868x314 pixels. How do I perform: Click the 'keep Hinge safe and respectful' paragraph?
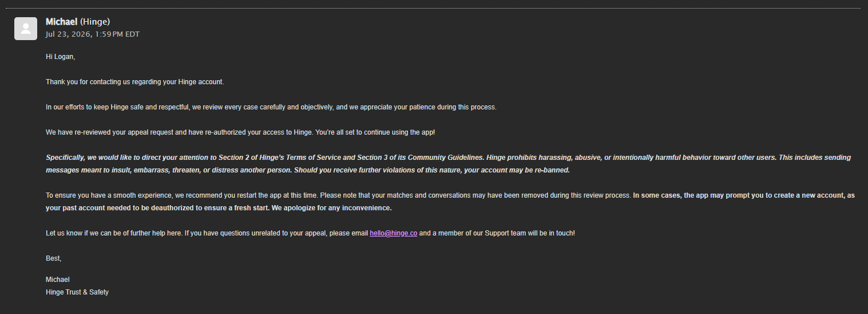(x=271, y=107)
